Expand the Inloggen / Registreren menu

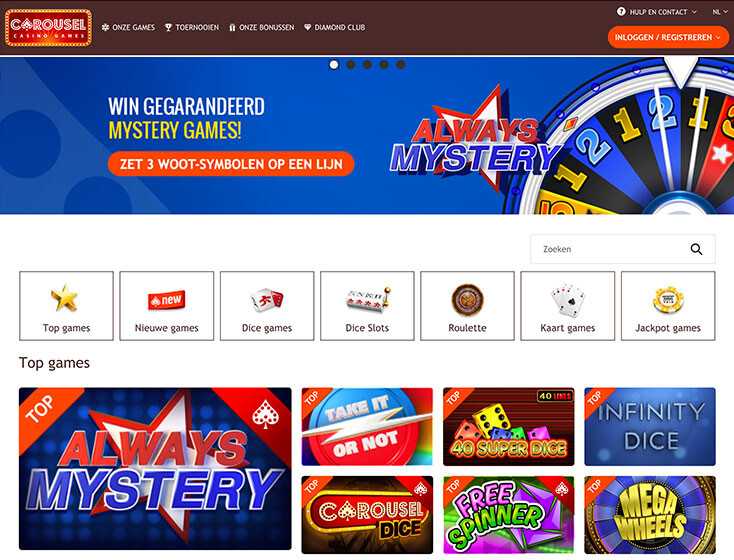pyautogui.click(x=668, y=37)
